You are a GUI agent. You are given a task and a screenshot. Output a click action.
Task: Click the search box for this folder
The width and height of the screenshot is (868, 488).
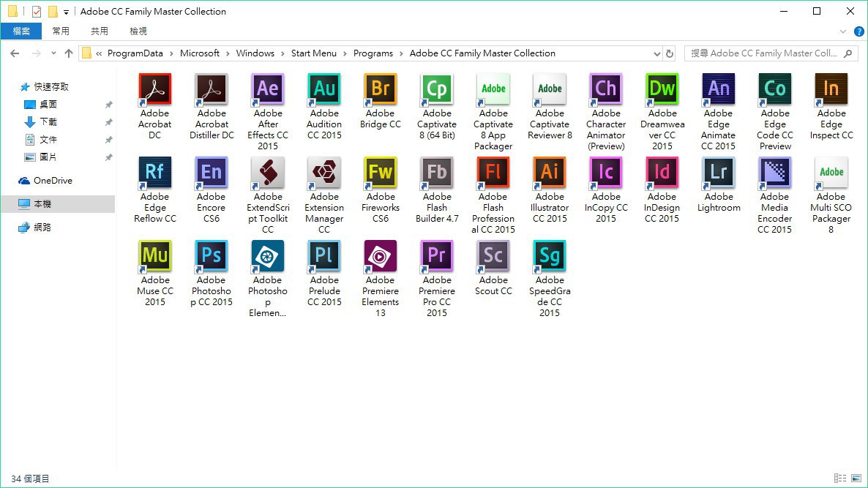(765, 53)
